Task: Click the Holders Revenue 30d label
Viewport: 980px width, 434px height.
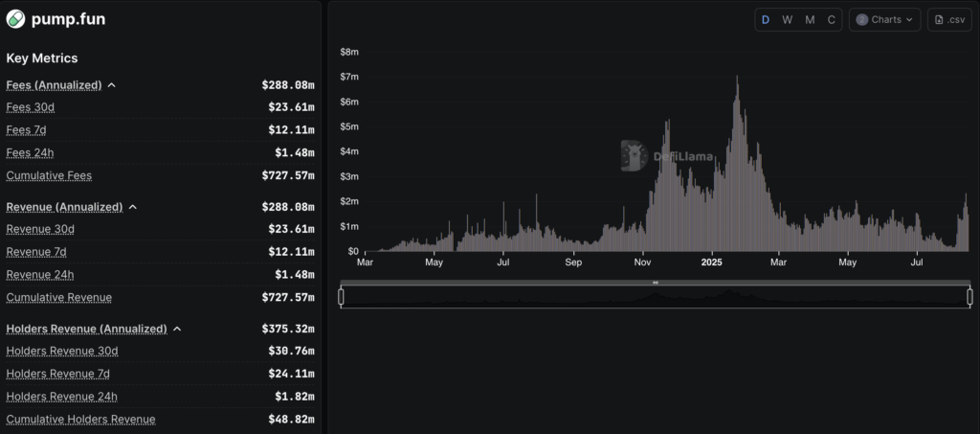Action: 62,351
